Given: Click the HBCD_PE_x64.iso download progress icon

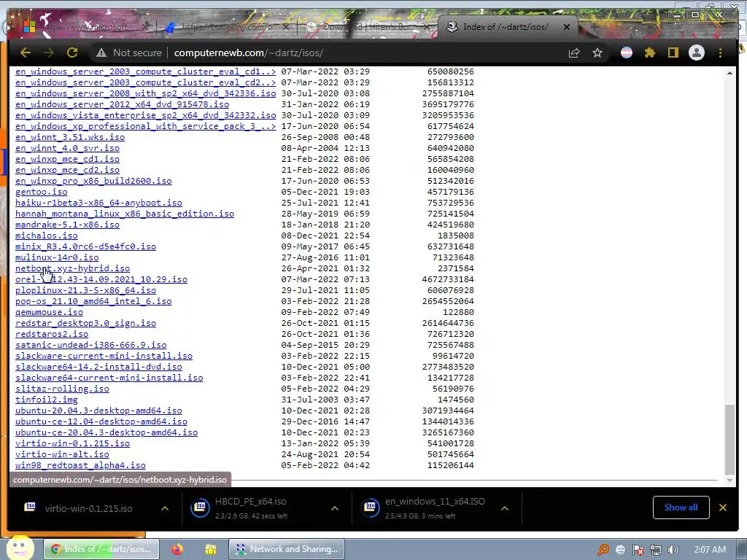Looking at the screenshot, I should pyautogui.click(x=201, y=507).
